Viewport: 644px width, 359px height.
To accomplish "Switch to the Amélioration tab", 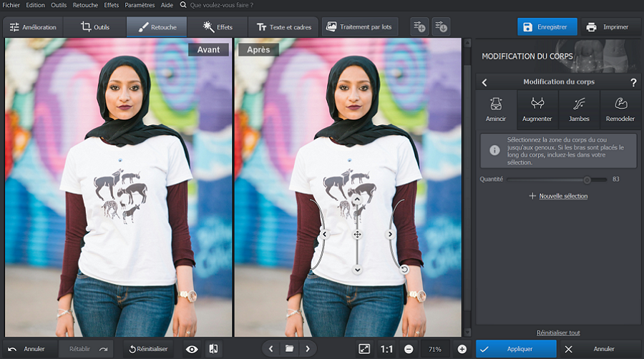I will pyautogui.click(x=33, y=27).
